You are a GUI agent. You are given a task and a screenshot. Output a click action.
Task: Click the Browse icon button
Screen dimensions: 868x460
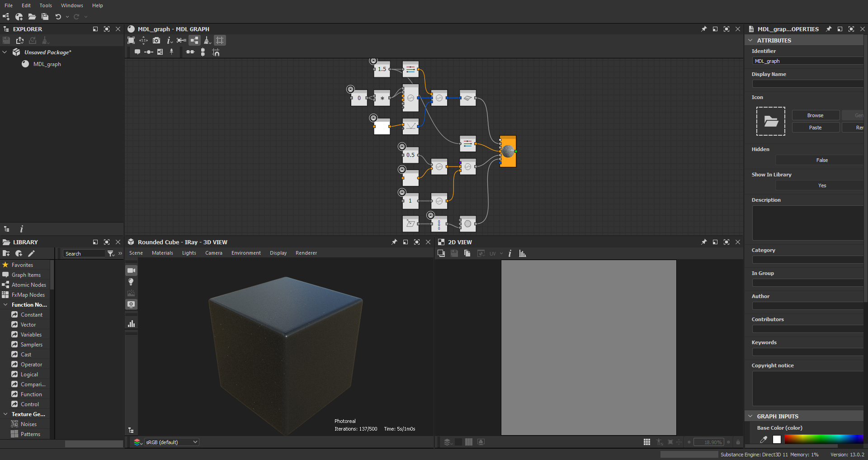[x=816, y=115]
